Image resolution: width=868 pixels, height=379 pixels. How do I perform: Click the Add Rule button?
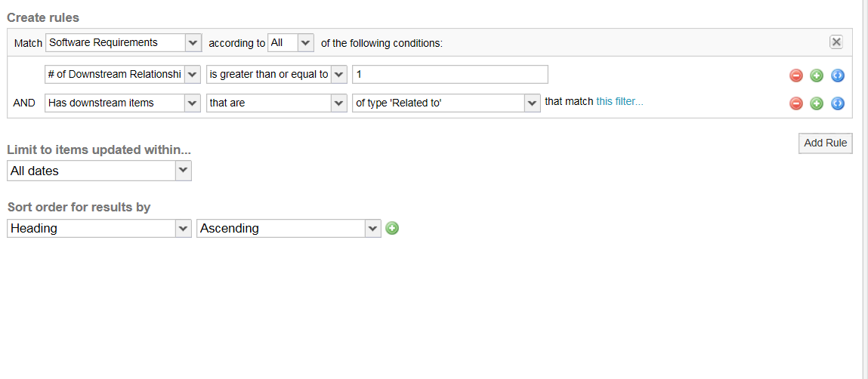tap(826, 143)
